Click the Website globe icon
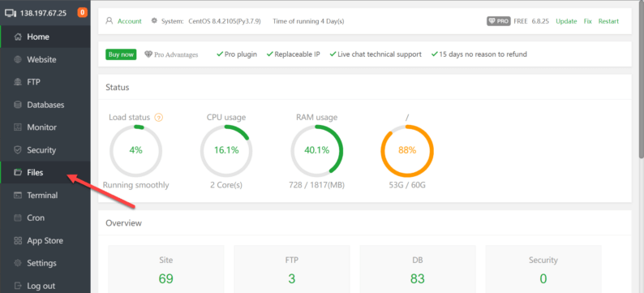 click(x=18, y=59)
